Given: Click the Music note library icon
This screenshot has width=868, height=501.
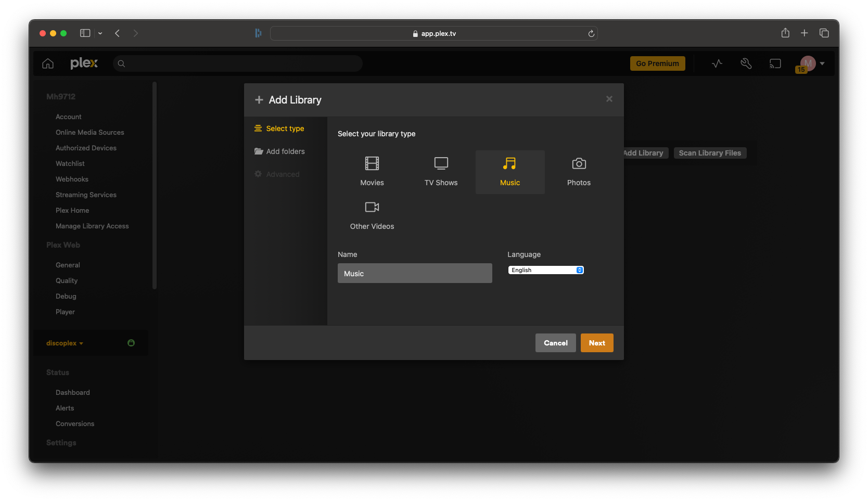Looking at the screenshot, I should pyautogui.click(x=509, y=164).
